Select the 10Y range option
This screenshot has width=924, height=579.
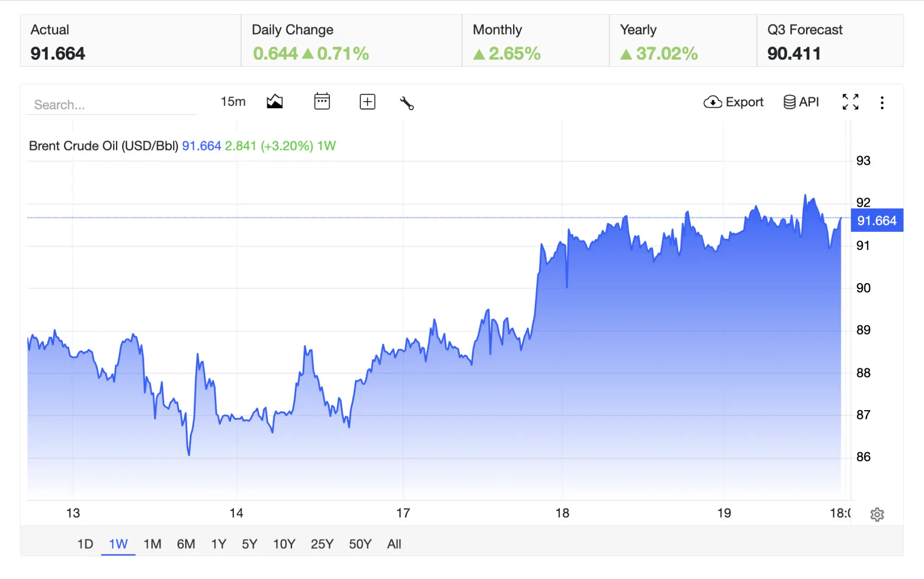point(284,544)
